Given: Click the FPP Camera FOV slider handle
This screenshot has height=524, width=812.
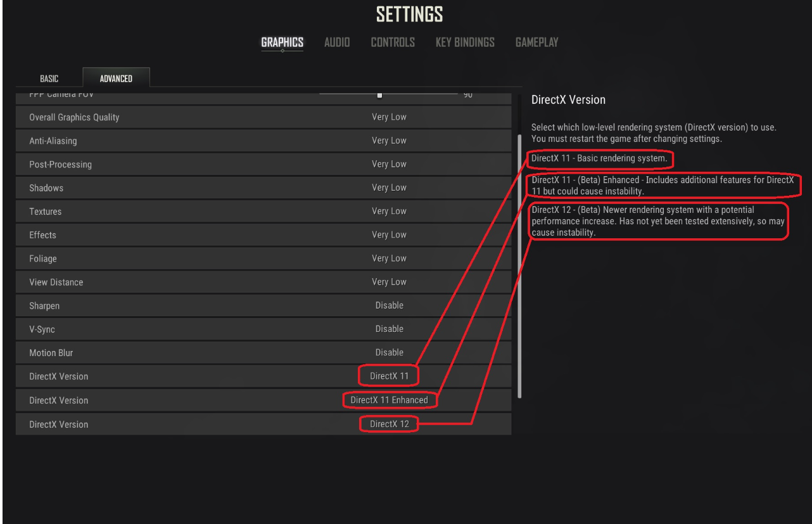Looking at the screenshot, I should tap(379, 96).
